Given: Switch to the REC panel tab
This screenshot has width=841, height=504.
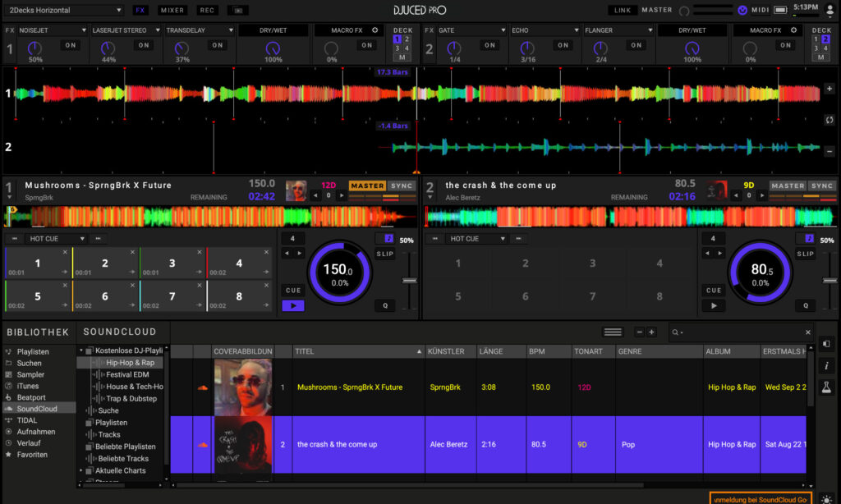Looking at the screenshot, I should [x=207, y=10].
